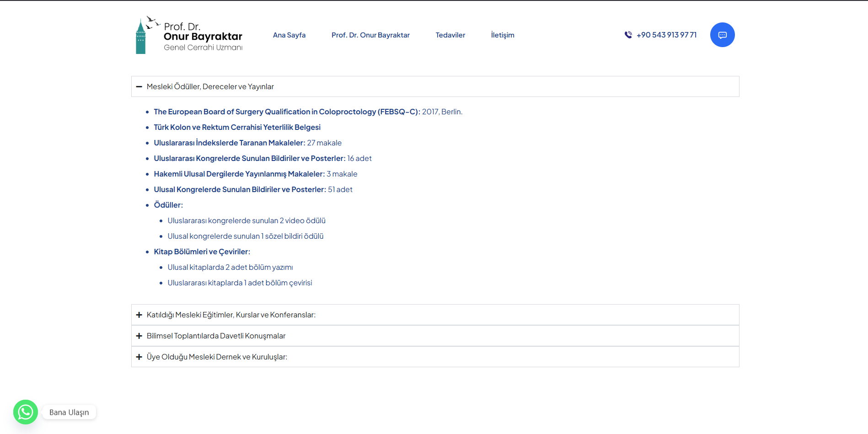Expand Bilimsel Toplantılarda Davetli Konuşmalar section

coord(216,336)
